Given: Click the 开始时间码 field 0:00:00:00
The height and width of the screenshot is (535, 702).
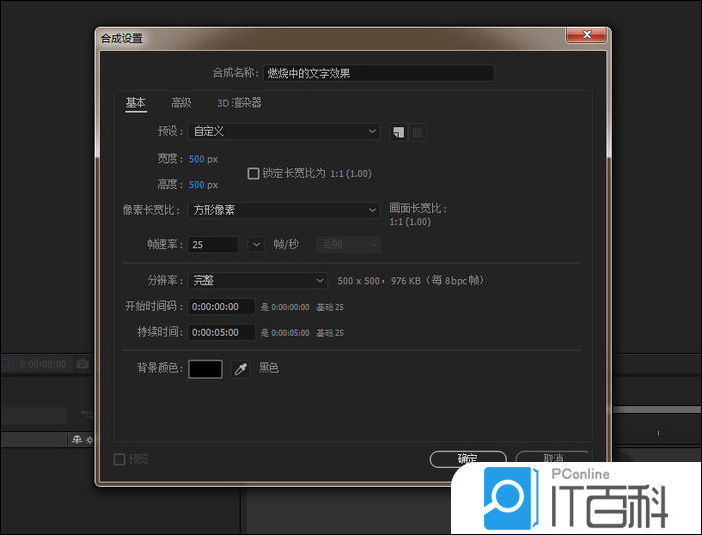Looking at the screenshot, I should [222, 307].
